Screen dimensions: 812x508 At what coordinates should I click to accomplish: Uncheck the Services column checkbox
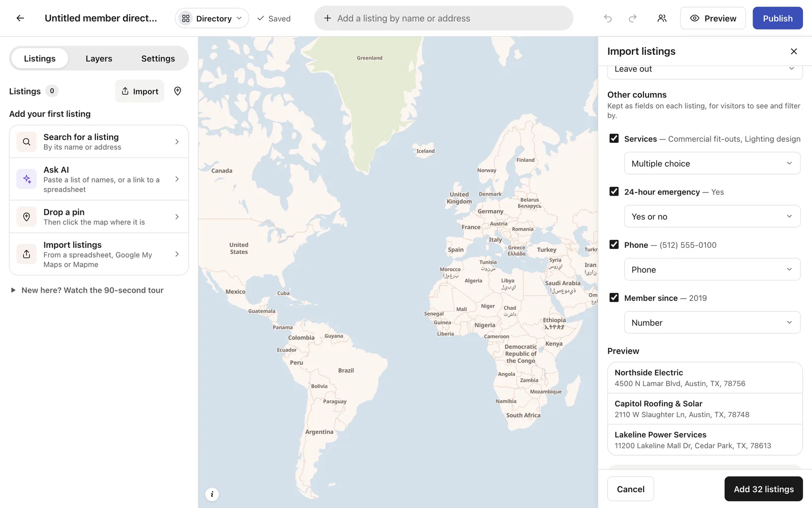click(614, 138)
